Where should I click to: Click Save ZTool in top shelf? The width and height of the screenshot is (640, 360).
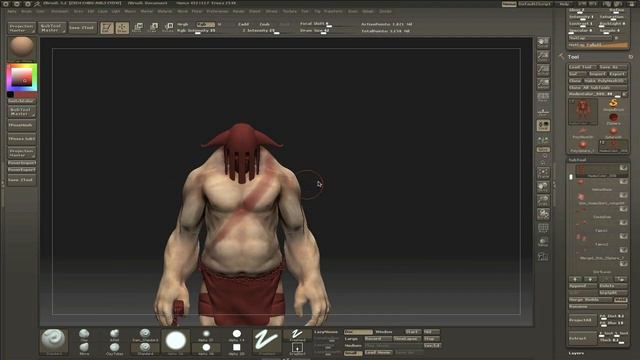82,28
